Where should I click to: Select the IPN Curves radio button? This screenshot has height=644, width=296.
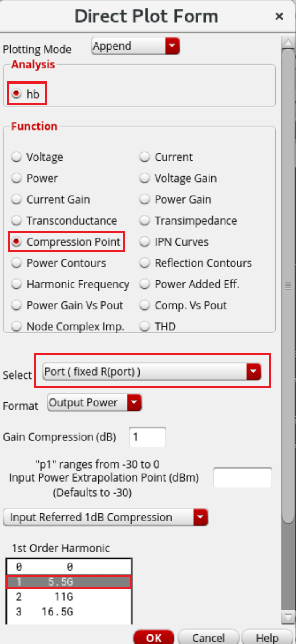click(145, 242)
